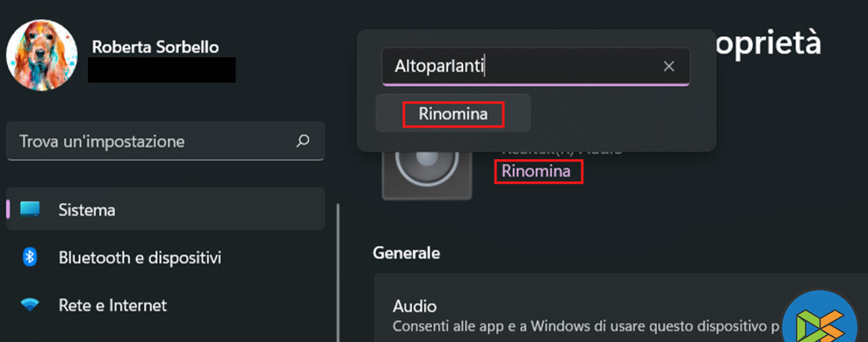Click the Audio setting row
The height and width of the screenshot is (342, 868).
click(x=579, y=314)
